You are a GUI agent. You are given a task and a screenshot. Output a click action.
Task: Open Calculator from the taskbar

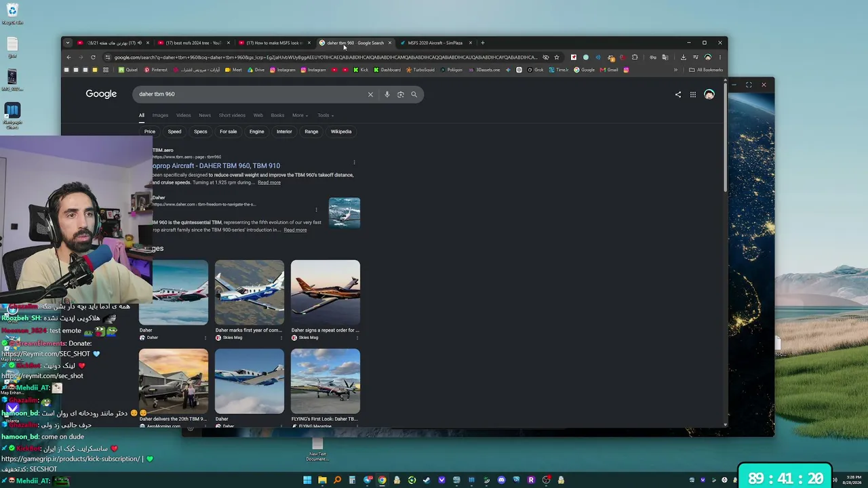click(x=352, y=480)
